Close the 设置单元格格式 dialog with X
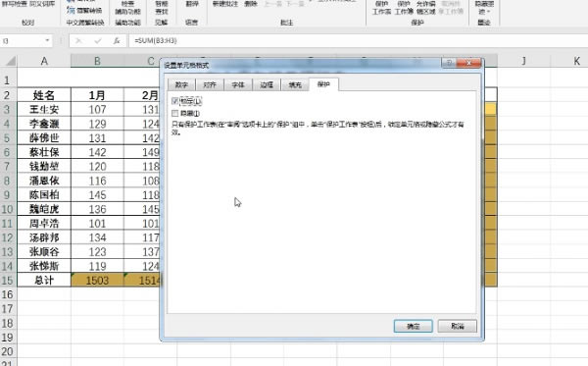This screenshot has width=588, height=366. 468,63
